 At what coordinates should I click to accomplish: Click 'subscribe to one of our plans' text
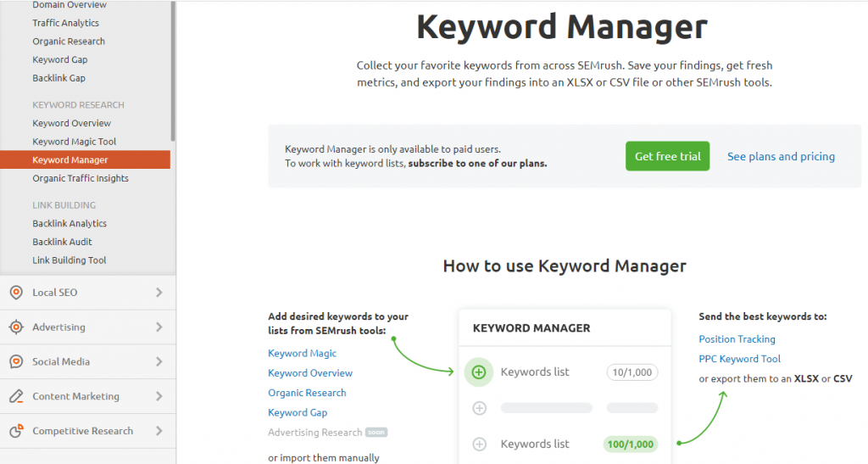click(x=477, y=164)
